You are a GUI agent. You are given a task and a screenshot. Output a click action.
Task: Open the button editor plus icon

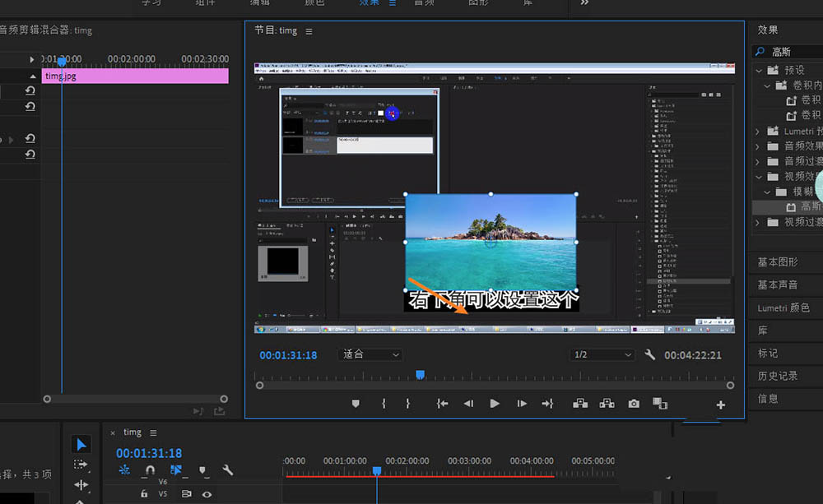click(721, 405)
